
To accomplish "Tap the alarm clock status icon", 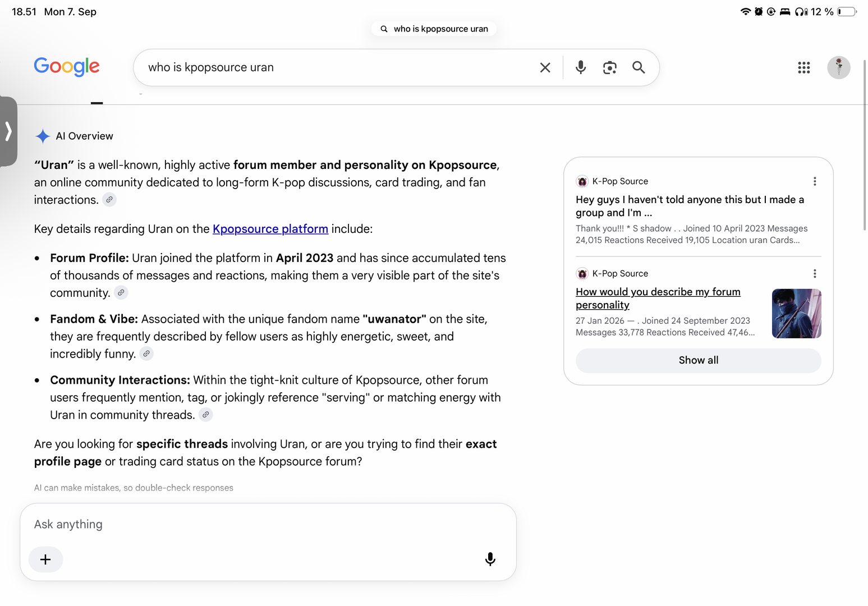I will point(759,11).
